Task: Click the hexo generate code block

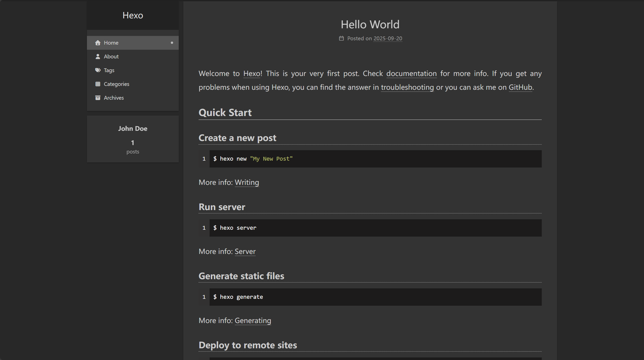Action: click(375, 297)
